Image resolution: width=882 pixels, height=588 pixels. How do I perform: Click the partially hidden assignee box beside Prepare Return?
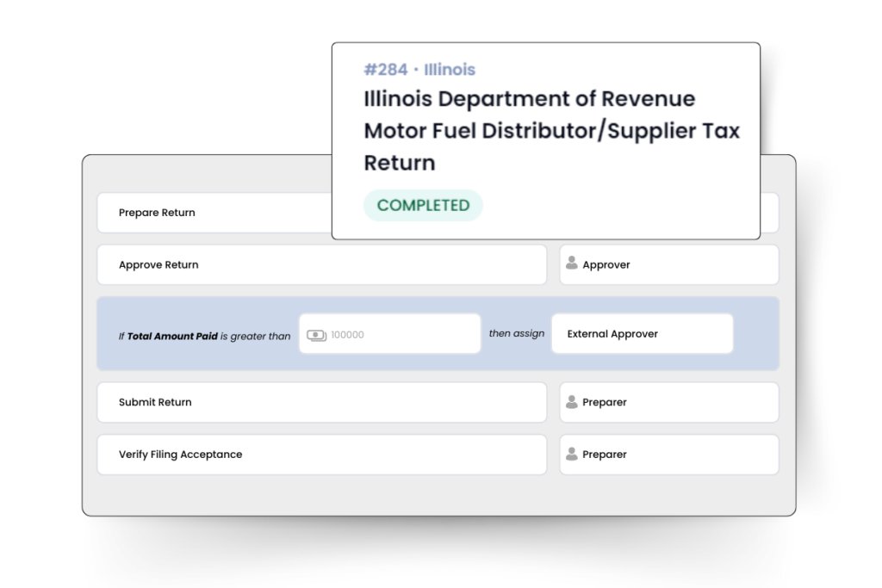(x=769, y=213)
